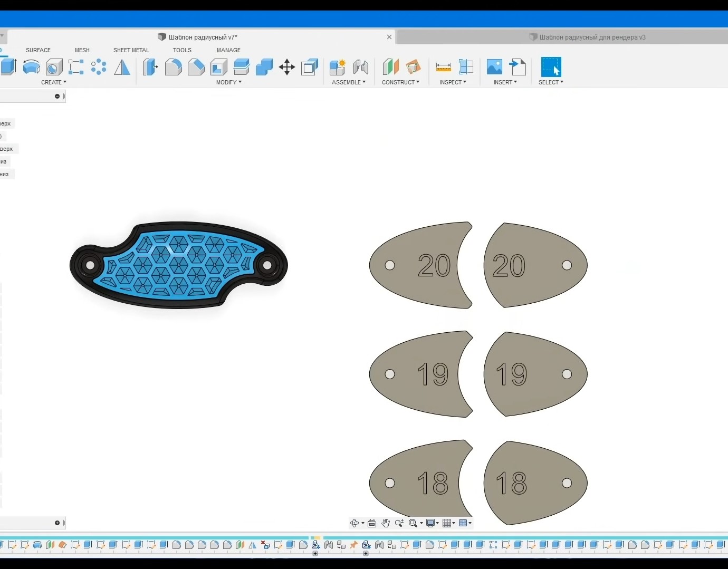
Task: Select the Hole tool icon
Action: click(54, 67)
